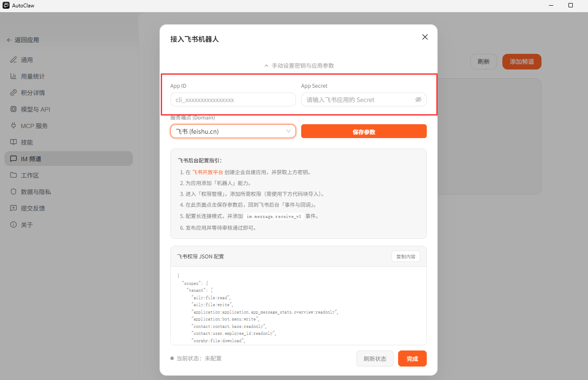Screen dimensions: 588x380
Task: Close the 接入飞书机器人 dialog
Action: click(x=425, y=37)
